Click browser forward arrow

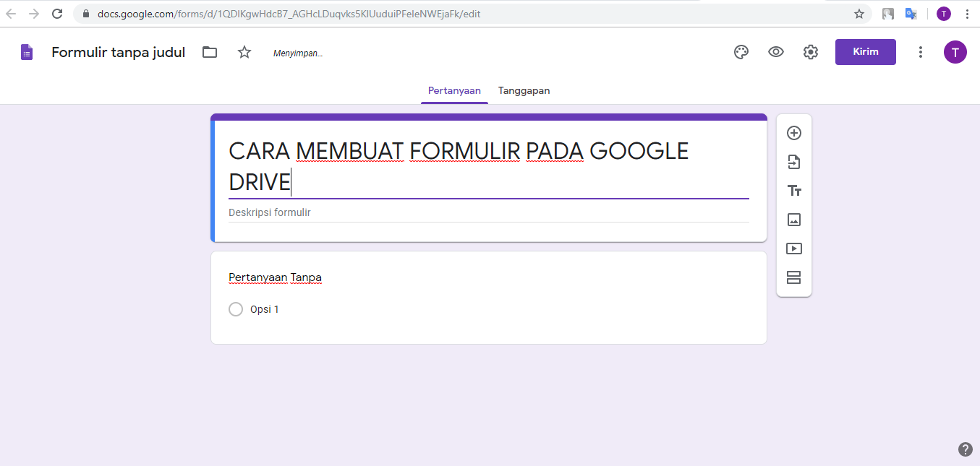[x=34, y=14]
